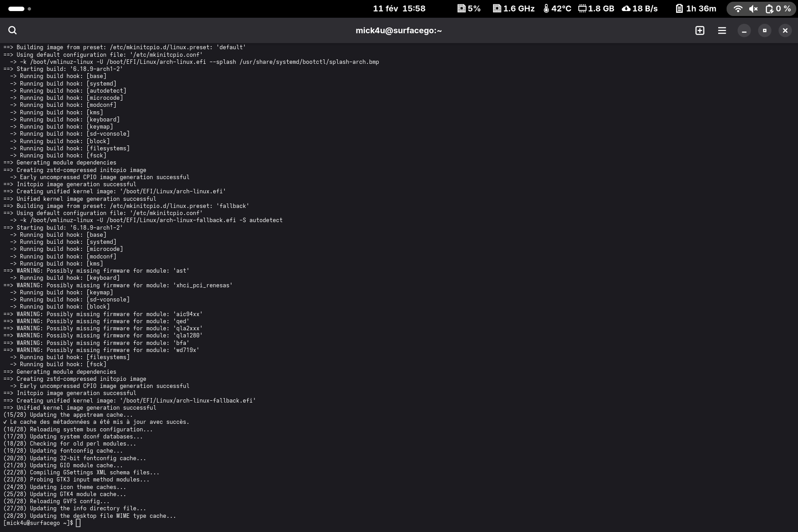Open the terminal search icon

point(12,30)
